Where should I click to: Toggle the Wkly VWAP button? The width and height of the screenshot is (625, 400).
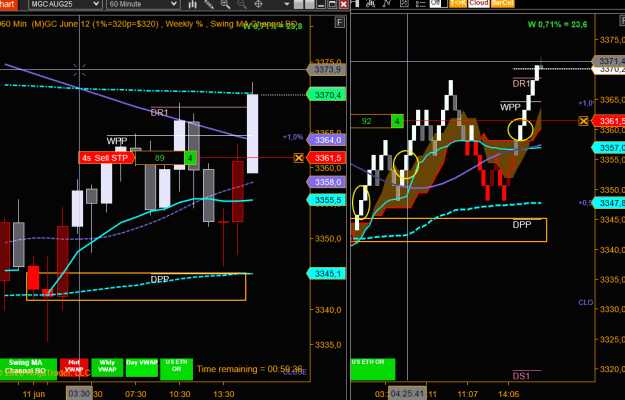[107, 367]
